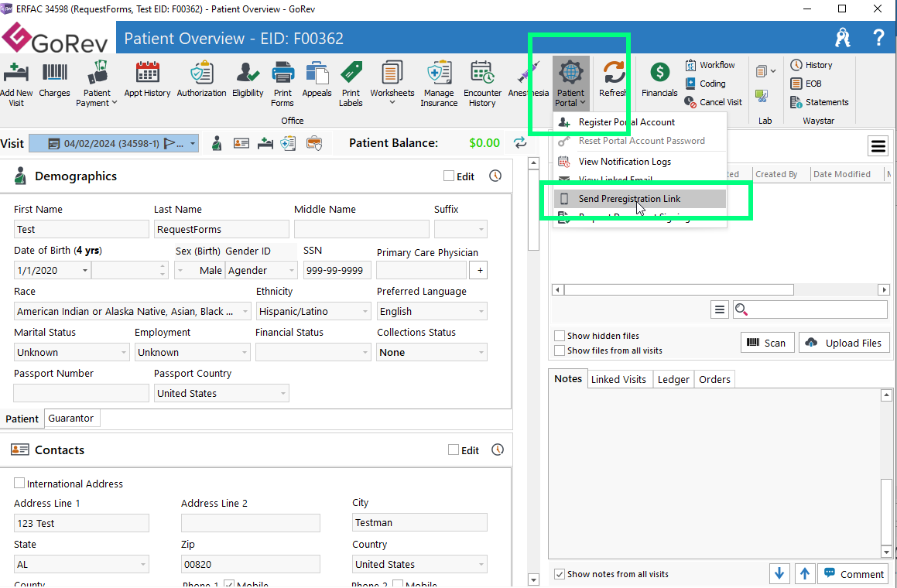The image size is (897, 588).
Task: Click the swap arrows icon beside Patient Balance
Action: coord(520,143)
